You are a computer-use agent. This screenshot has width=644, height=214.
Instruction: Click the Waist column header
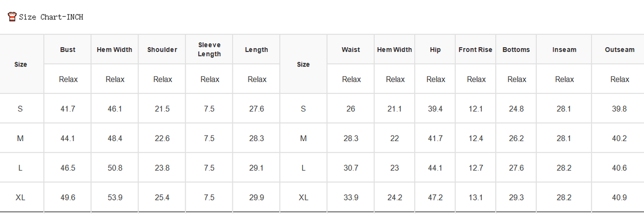(x=351, y=49)
